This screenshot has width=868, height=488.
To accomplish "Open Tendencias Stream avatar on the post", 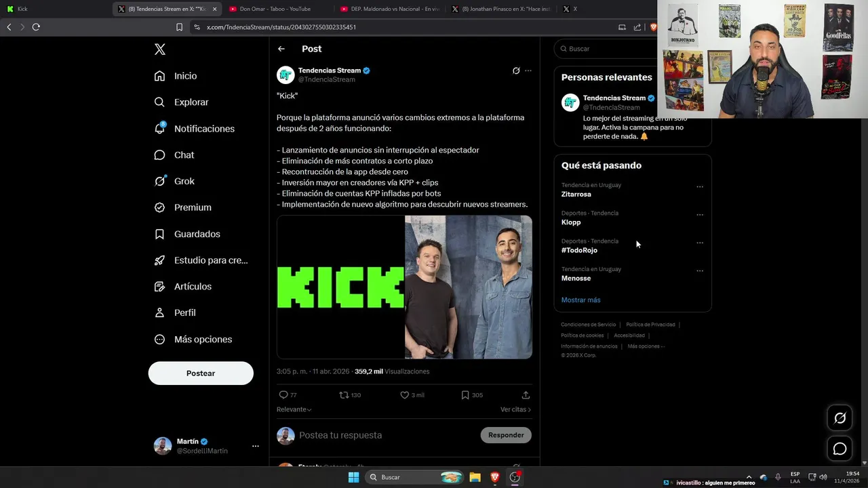I will [285, 75].
